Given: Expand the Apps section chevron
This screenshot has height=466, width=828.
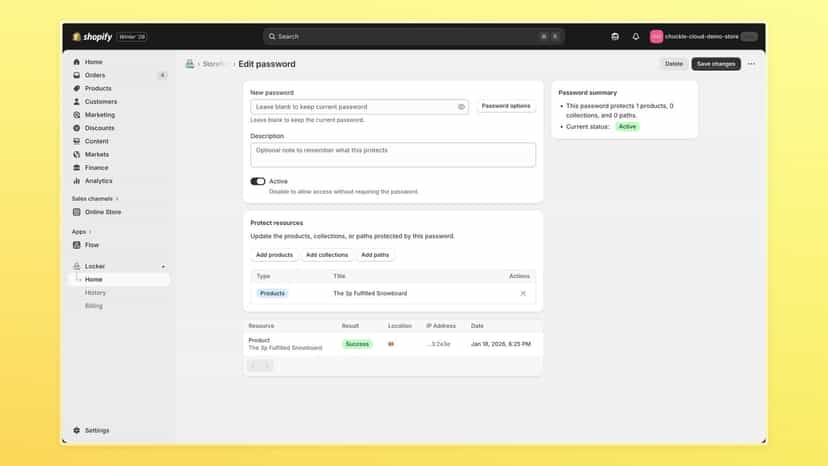Looking at the screenshot, I should pos(90,232).
